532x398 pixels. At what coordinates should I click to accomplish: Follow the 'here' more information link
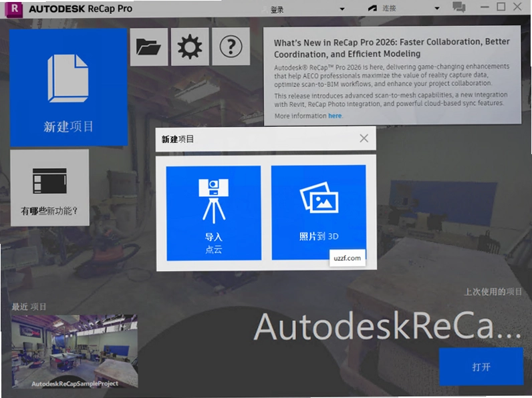click(x=335, y=116)
